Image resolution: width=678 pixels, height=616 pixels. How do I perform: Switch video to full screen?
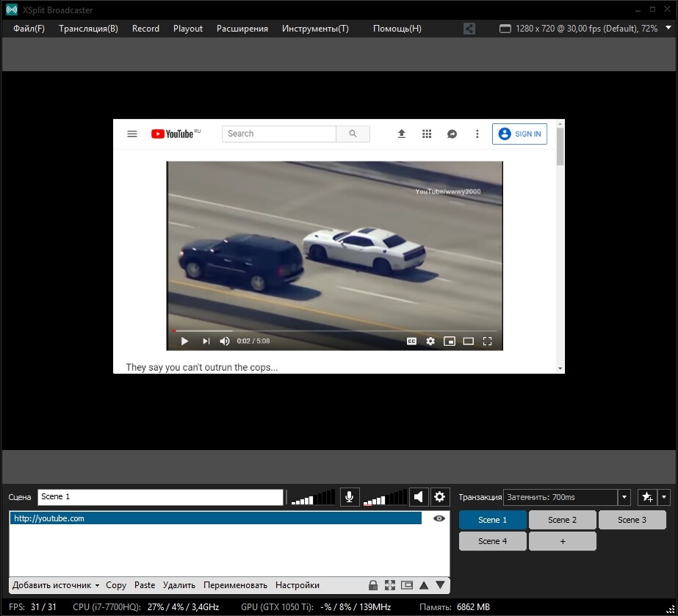tap(487, 341)
